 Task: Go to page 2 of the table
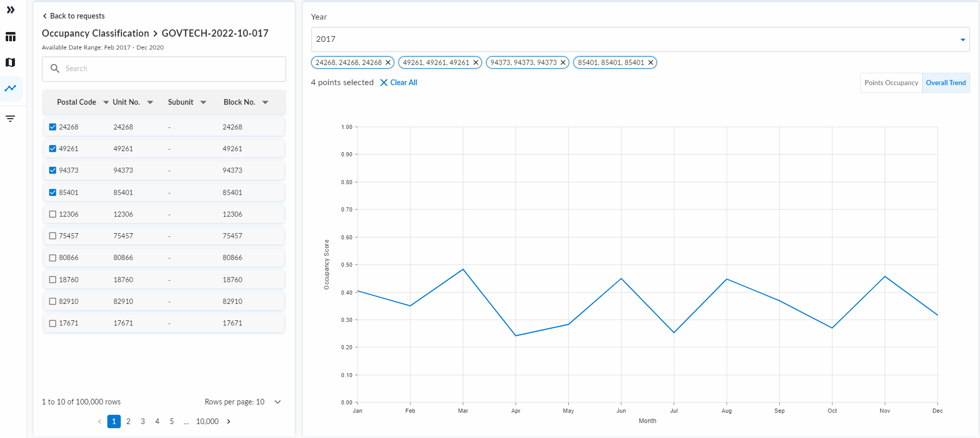click(128, 421)
